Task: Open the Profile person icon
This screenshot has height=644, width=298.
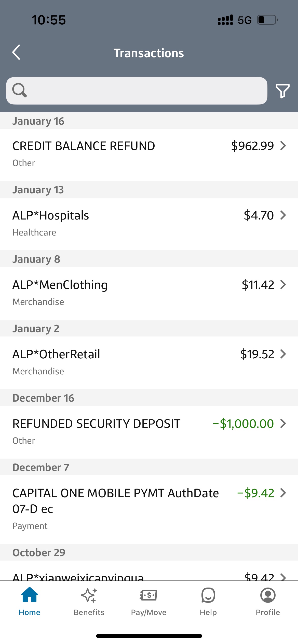Action: point(268,595)
